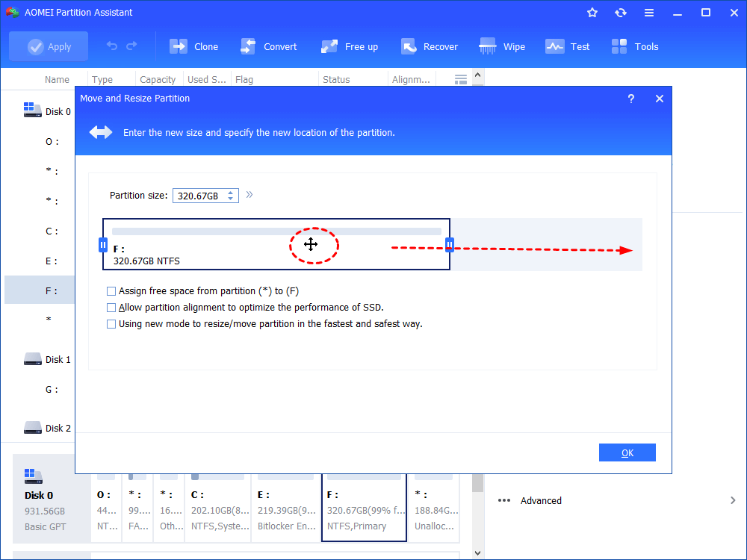Click the Apply button

(49, 46)
